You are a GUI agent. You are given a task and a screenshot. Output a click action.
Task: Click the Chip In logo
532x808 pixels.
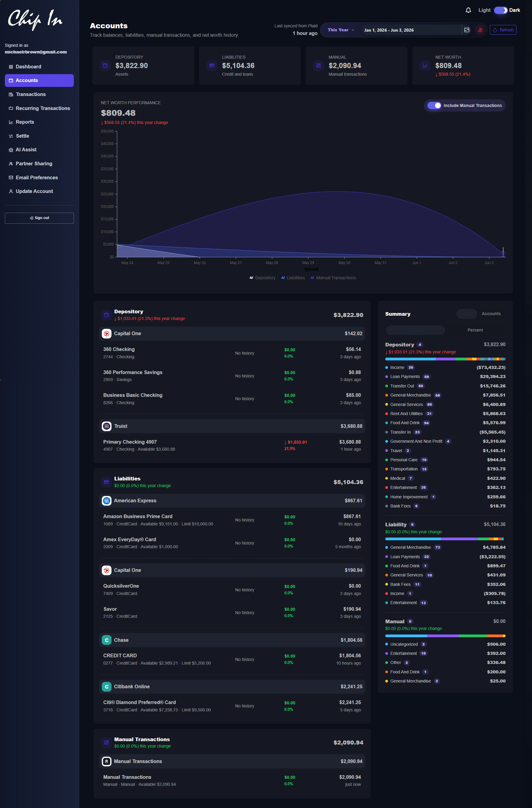35,20
